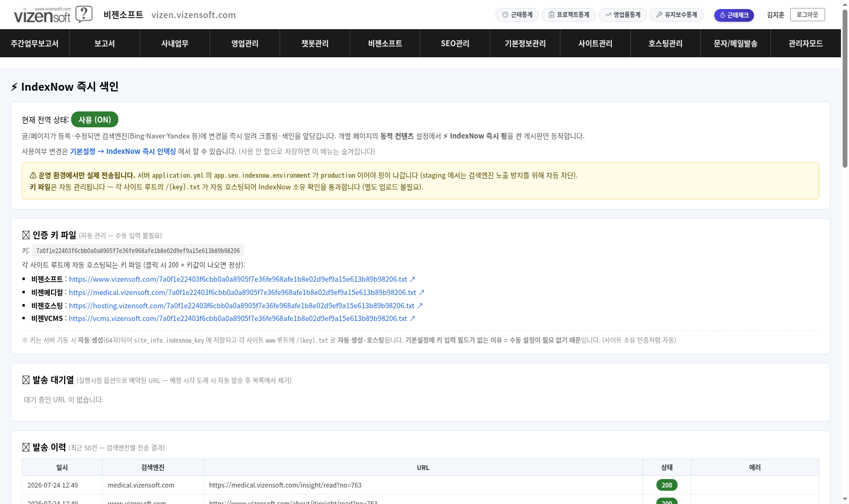Click the page vertical scrollbar thumb
The width and height of the screenshot is (849, 504).
(x=845, y=88)
